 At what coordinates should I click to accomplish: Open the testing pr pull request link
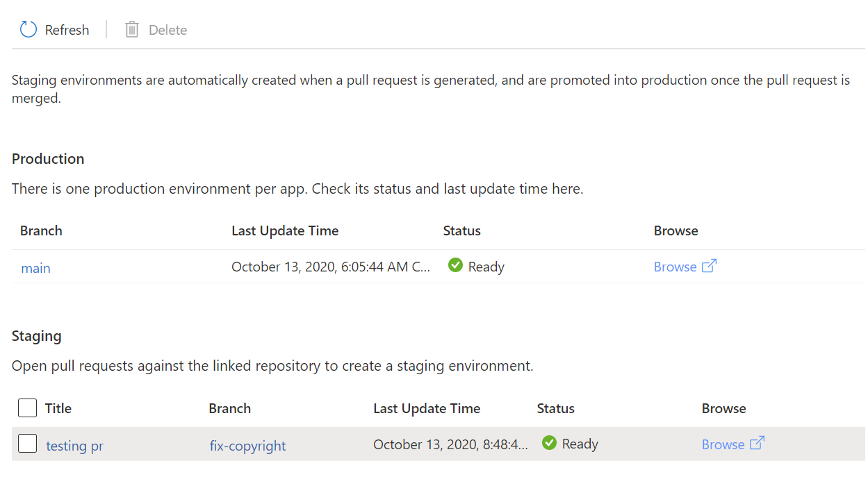(74, 446)
